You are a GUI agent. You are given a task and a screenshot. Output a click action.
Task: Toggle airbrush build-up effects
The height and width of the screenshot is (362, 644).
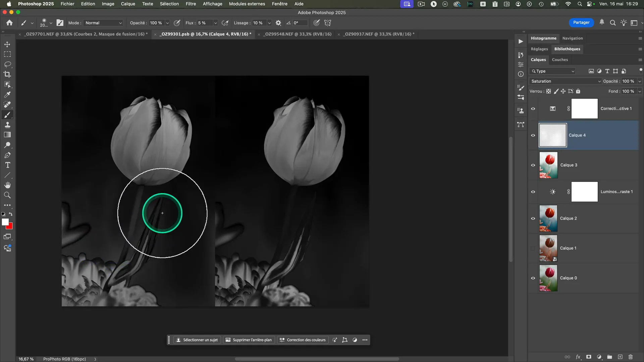click(225, 23)
